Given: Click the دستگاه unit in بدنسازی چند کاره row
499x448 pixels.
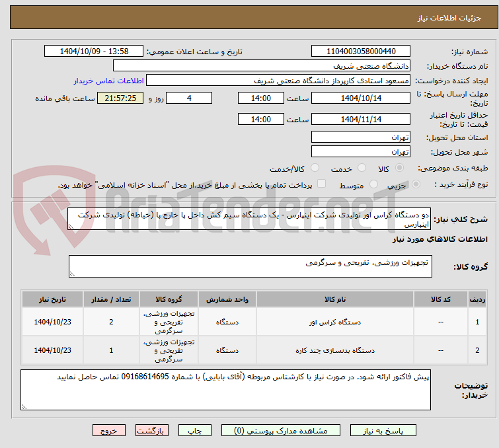Looking at the screenshot, I should [227, 350].
